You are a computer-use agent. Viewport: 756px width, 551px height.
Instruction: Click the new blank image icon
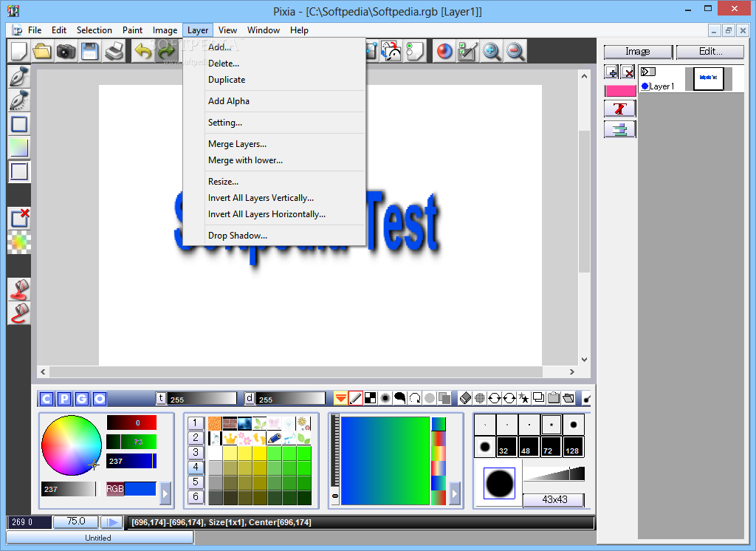[19, 51]
